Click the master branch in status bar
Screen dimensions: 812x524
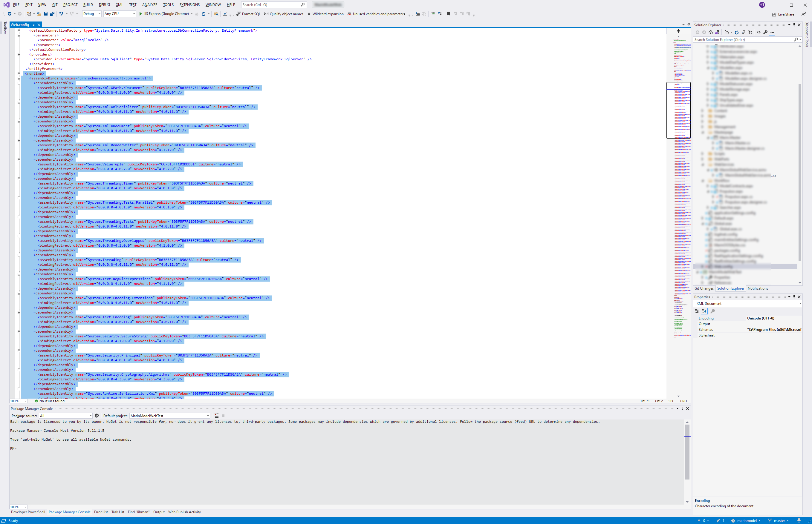(779, 521)
